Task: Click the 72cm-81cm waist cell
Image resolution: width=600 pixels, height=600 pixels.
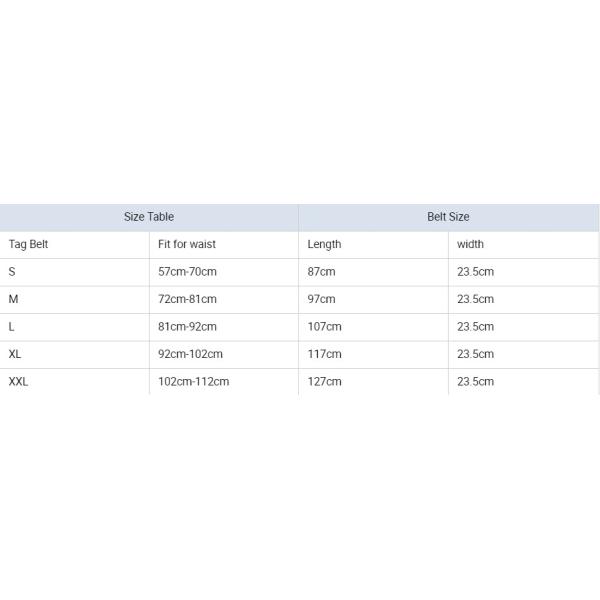Action: click(187, 299)
